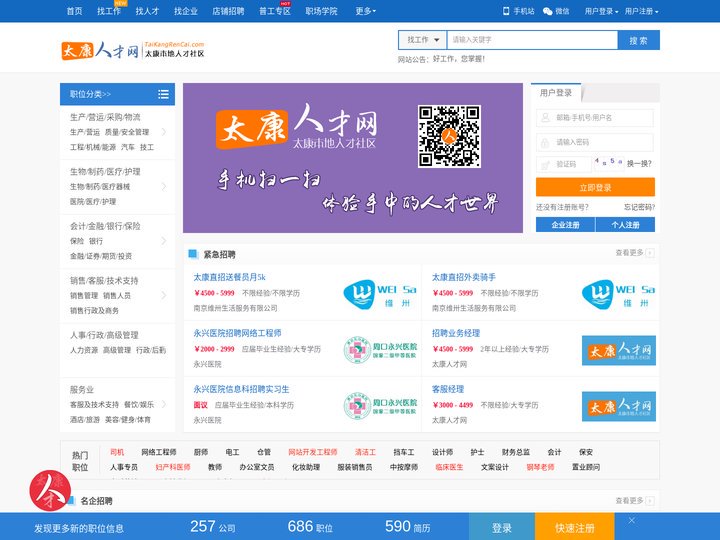The width and height of the screenshot is (720, 540).
Task: Click 换一换? captcha refresh link
Action: pyautogui.click(x=639, y=163)
